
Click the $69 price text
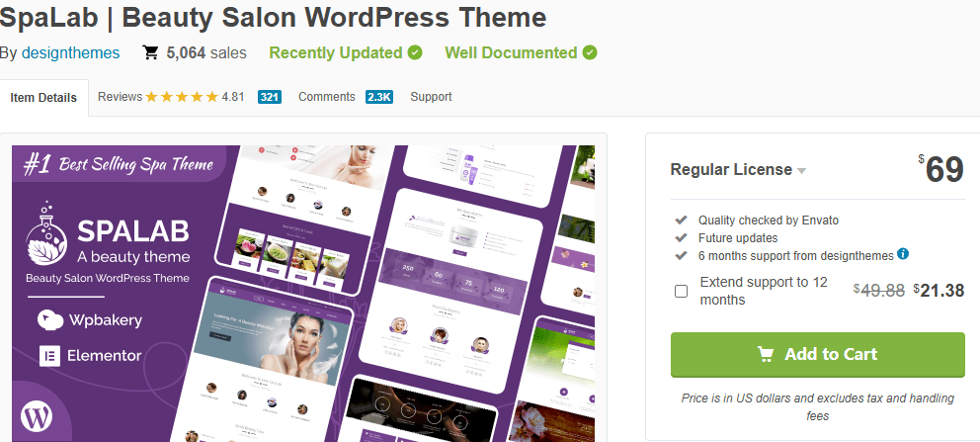[940, 168]
